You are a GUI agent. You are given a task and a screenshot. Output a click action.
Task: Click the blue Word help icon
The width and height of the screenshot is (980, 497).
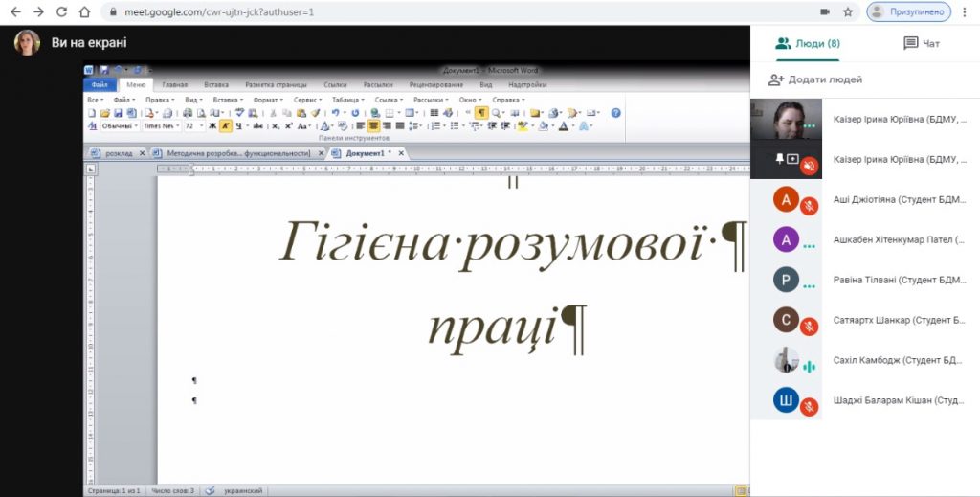tap(615, 112)
